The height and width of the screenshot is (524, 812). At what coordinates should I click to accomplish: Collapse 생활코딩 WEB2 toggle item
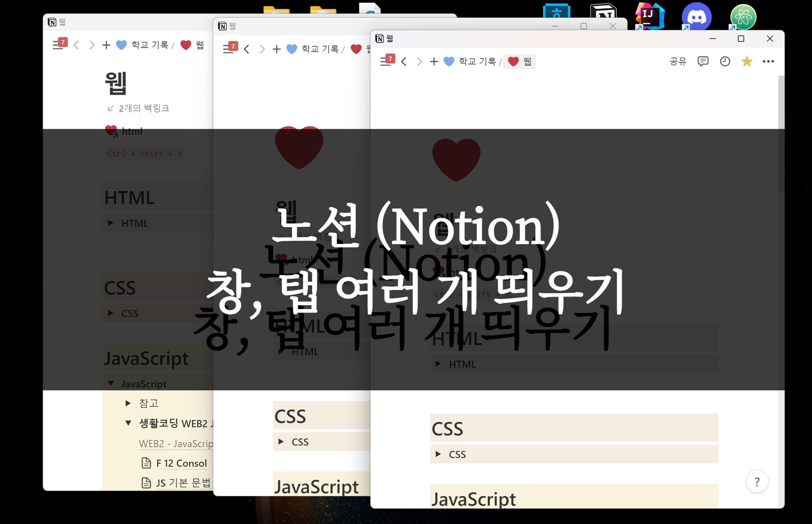pos(128,423)
